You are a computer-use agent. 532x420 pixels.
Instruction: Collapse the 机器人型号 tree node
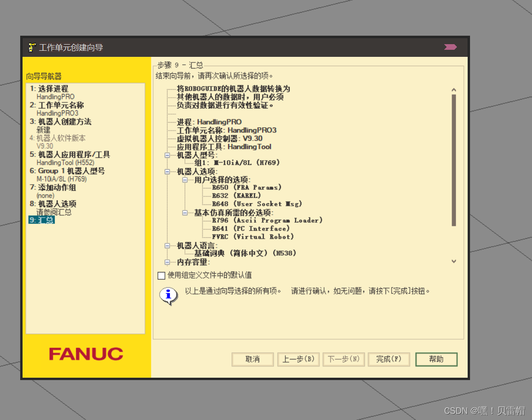point(167,155)
